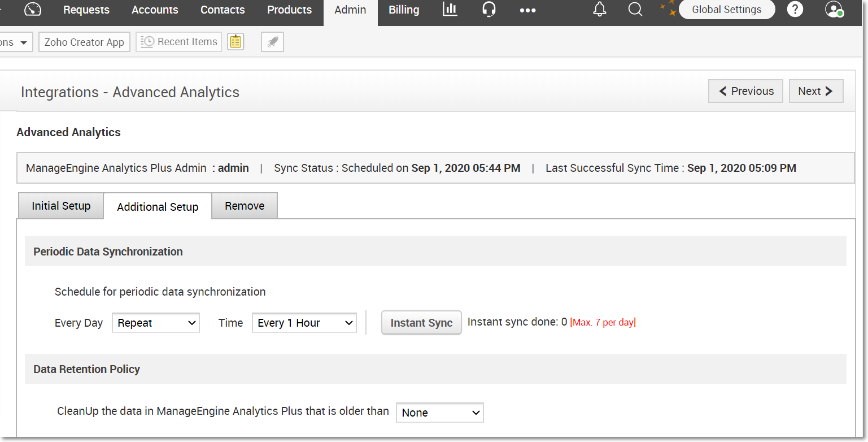Open the Remove tab

(245, 206)
